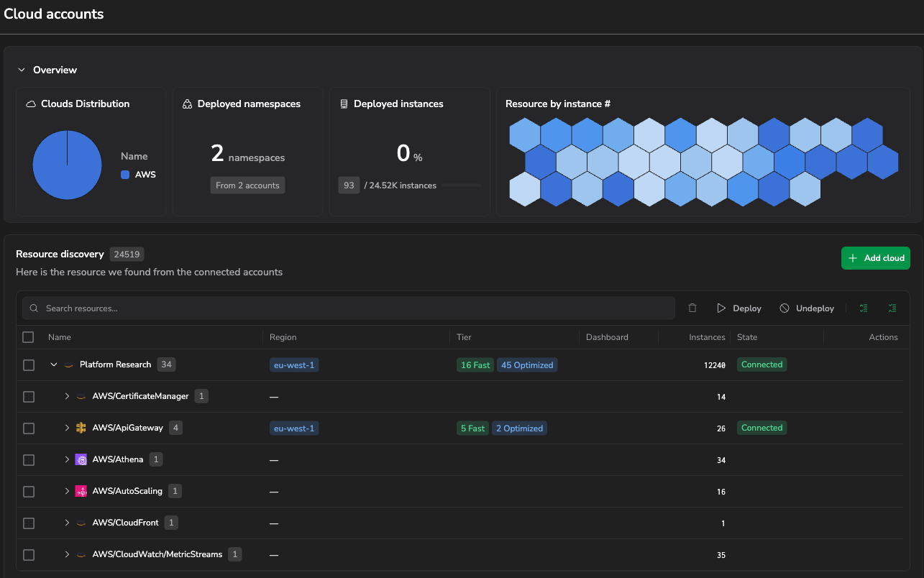
Task: Click the expand all rows icon
Action: 864,308
